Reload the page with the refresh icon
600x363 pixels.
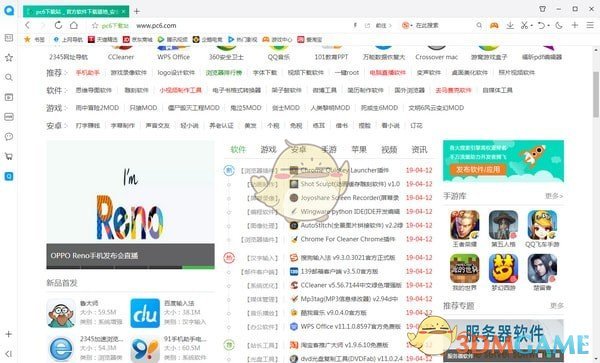click(x=58, y=25)
